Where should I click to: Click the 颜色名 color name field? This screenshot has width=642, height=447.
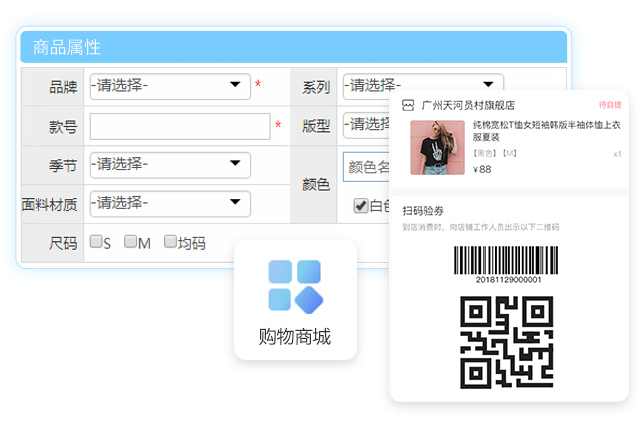pyautogui.click(x=365, y=167)
